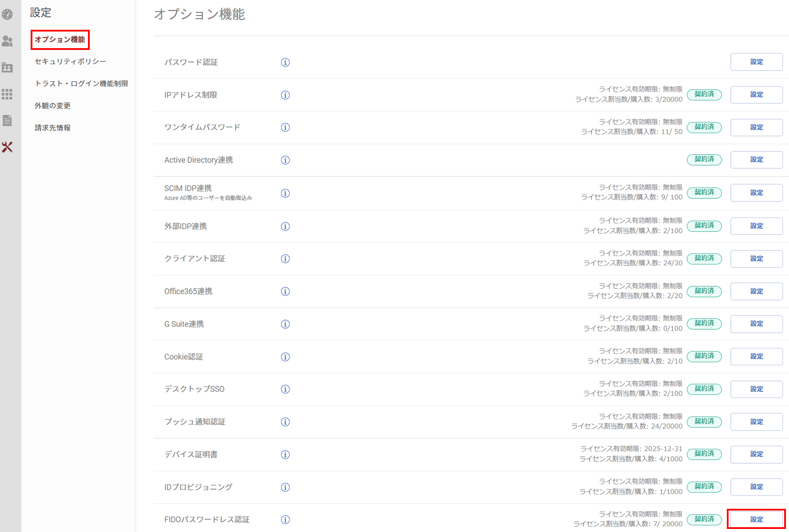
Task: Go to トラスト・ログイン機能制限
Action: (x=81, y=84)
